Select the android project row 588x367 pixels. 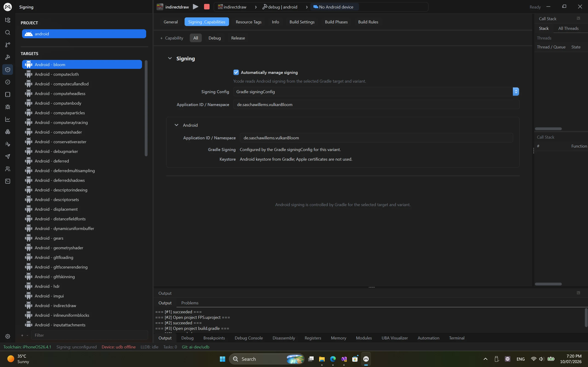coord(84,34)
